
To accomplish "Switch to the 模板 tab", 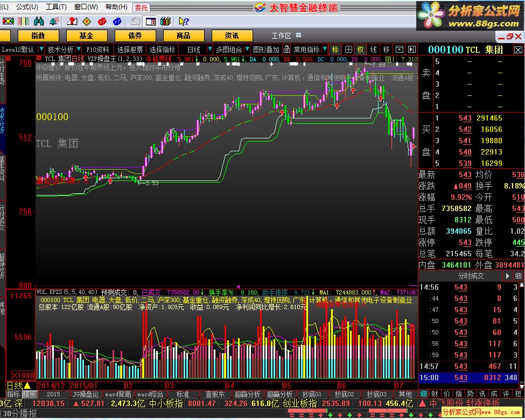I will tap(30, 394).
